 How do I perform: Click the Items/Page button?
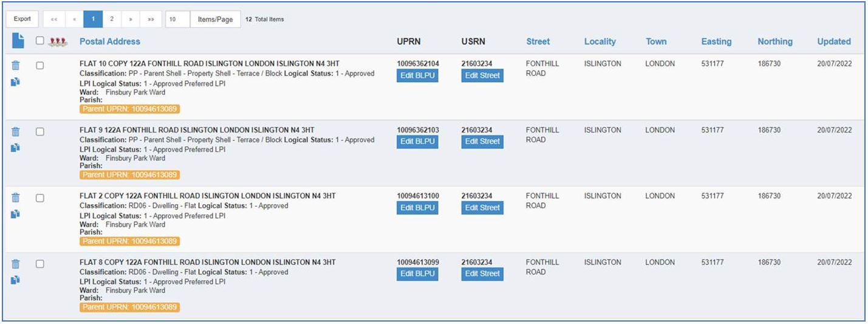216,19
